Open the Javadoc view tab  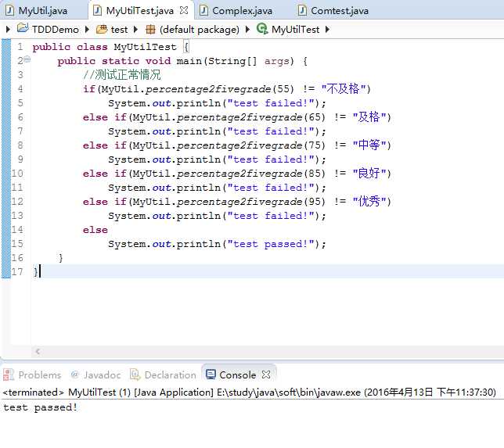click(x=102, y=375)
